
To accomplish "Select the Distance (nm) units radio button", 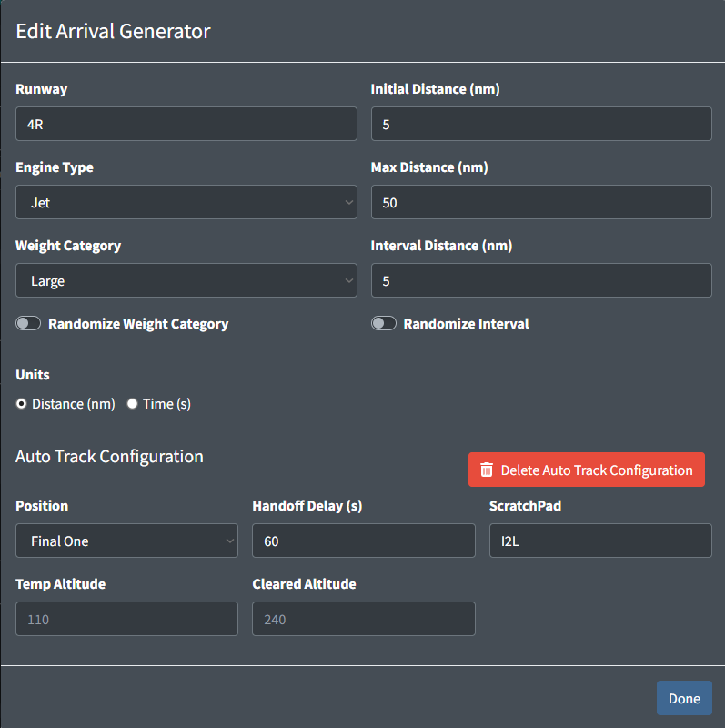I will (x=21, y=404).
